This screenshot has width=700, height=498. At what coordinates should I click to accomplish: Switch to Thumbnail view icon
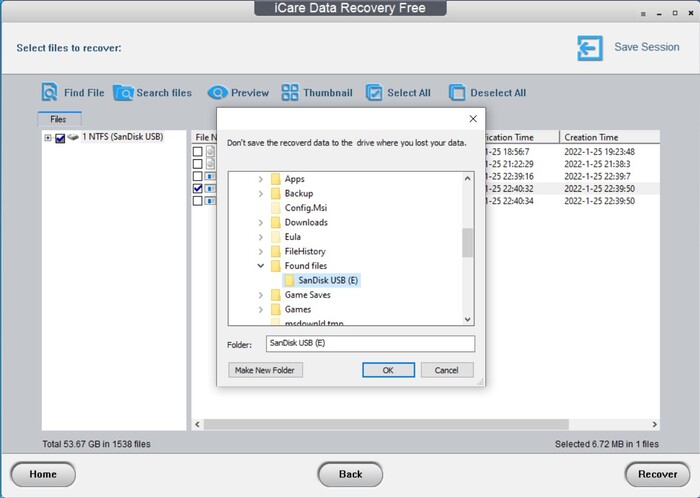[290, 92]
